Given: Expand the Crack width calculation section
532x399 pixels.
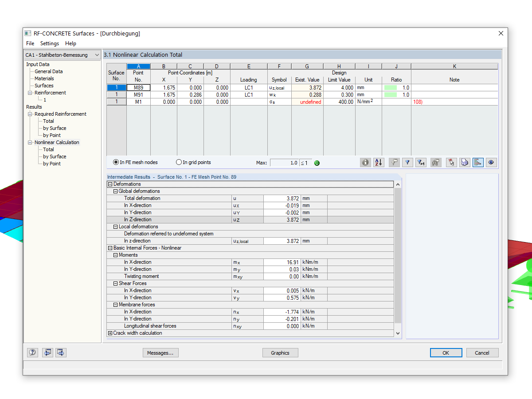Looking at the screenshot, I should (110, 333).
